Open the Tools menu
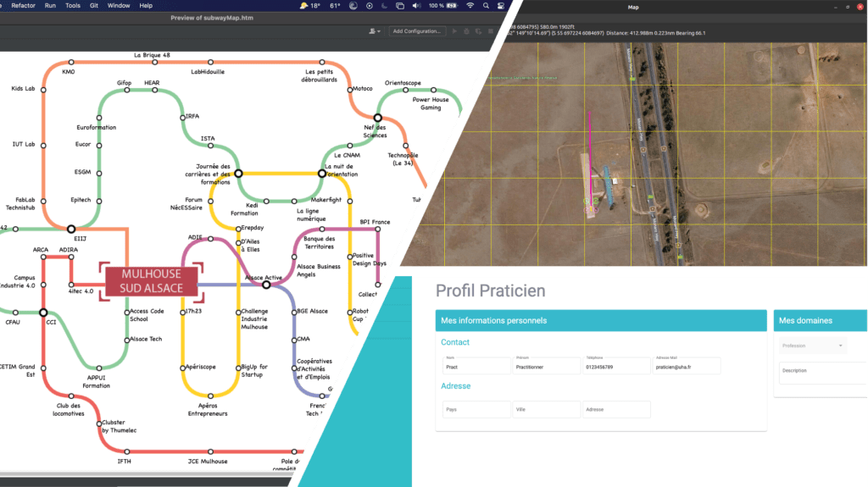Viewport: 868px width, 487px height. pyautogui.click(x=73, y=6)
